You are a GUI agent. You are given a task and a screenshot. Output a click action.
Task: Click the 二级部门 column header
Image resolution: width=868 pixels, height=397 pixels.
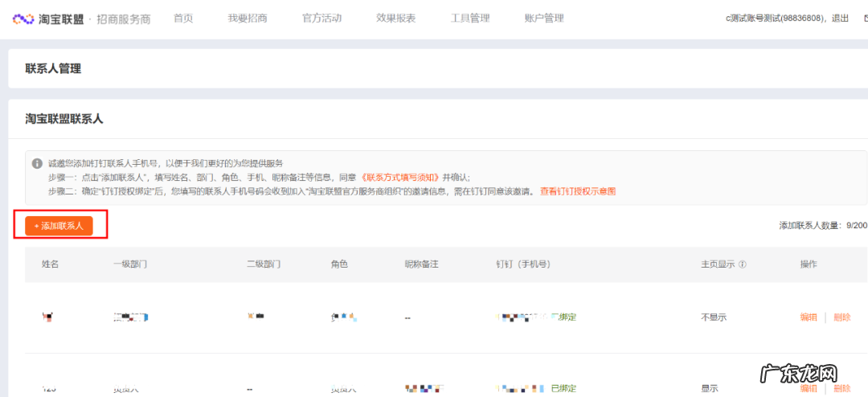click(264, 264)
